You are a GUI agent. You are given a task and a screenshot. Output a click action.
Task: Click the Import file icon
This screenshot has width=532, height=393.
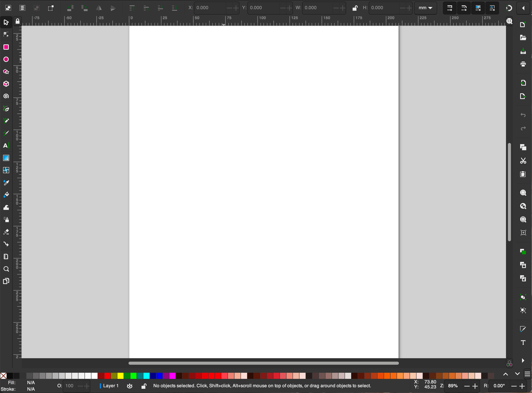coord(523,83)
